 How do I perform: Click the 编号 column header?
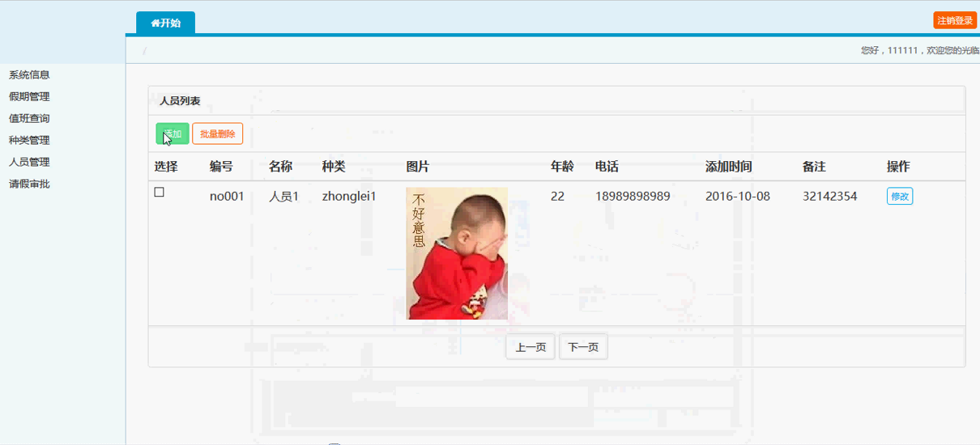pyautogui.click(x=221, y=167)
